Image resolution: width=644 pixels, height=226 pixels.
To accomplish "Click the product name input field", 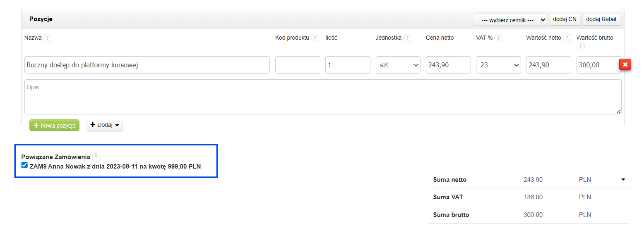I will click(147, 65).
